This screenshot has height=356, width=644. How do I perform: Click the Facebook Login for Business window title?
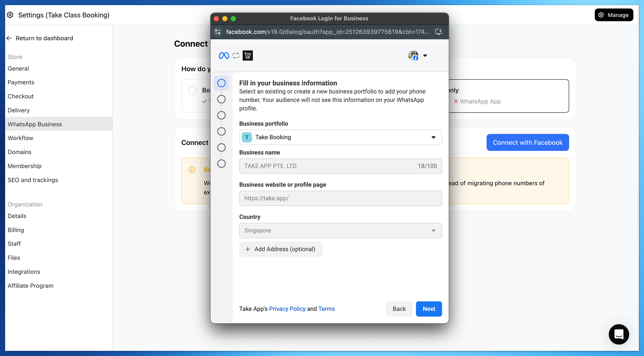click(x=329, y=19)
